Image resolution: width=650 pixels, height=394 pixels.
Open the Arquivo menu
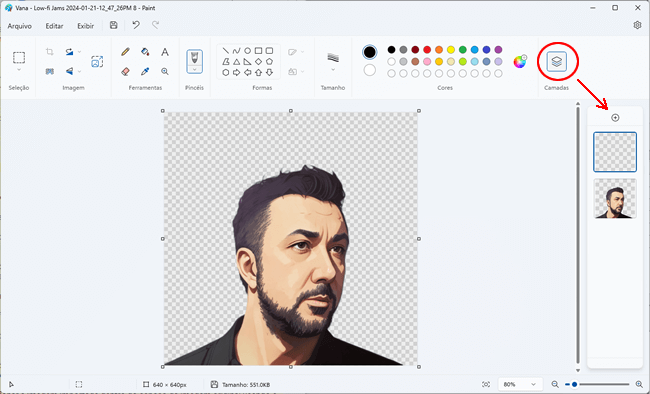pos(19,26)
